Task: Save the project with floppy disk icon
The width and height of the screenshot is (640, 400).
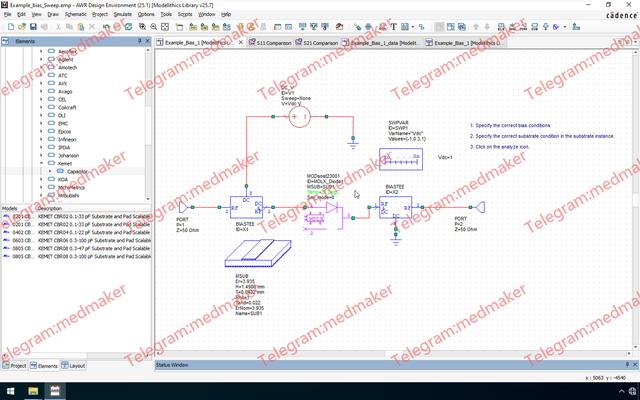Action: pos(33,27)
